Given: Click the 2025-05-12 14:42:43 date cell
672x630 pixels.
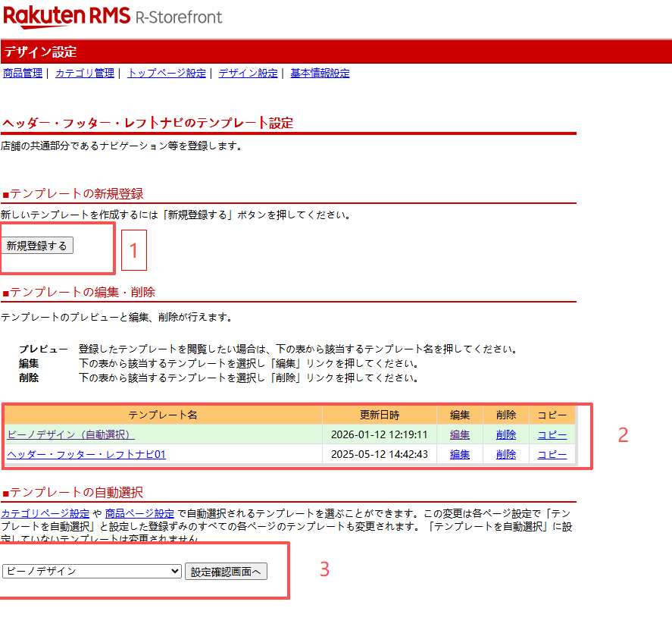Looking at the screenshot, I should coord(380,454).
